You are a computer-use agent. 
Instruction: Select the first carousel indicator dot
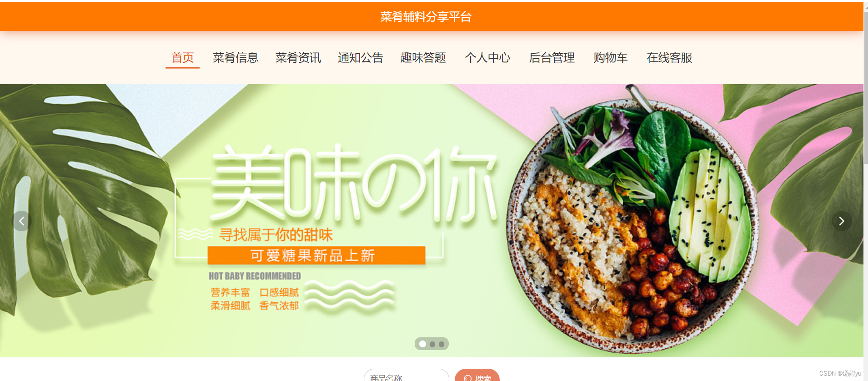[423, 344]
